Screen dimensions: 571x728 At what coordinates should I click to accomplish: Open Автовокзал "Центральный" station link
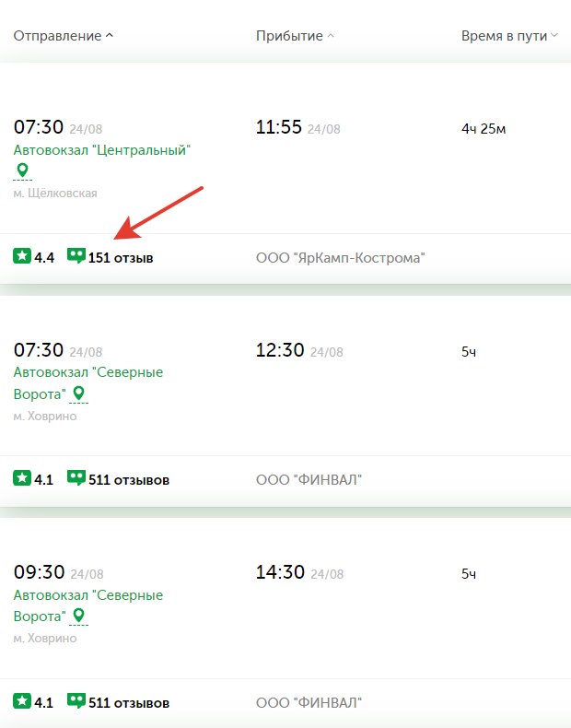102,150
